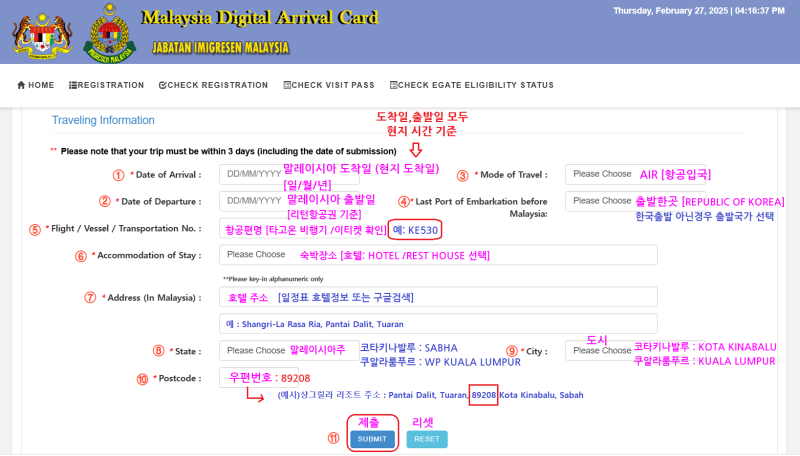
Task: Open the Mode of Travel dropdown
Action: pos(635,174)
